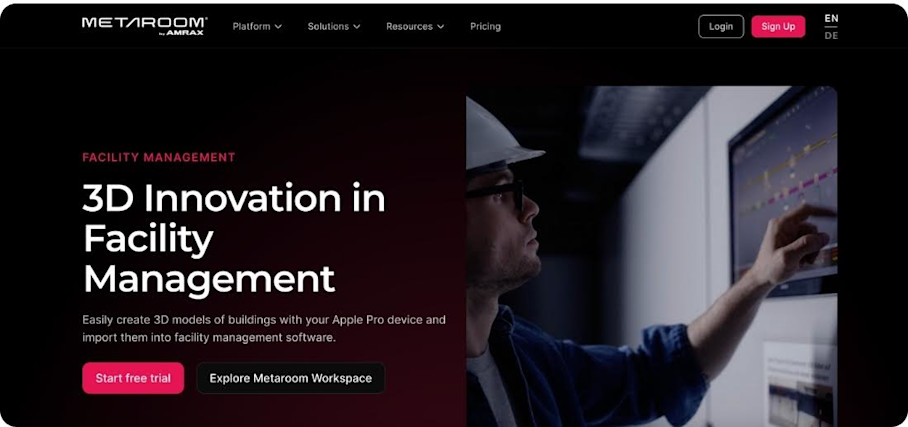This screenshot has height=427, width=908.
Task: Go to the Pricing page
Action: 485,26
